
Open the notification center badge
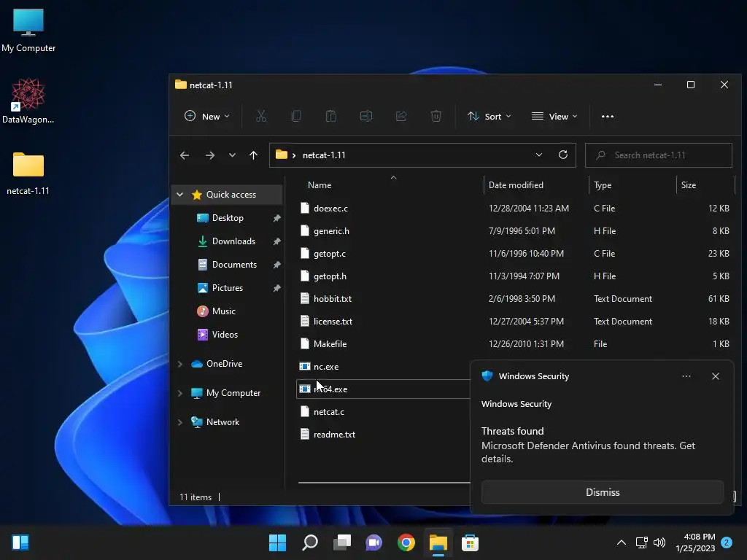tap(727, 542)
